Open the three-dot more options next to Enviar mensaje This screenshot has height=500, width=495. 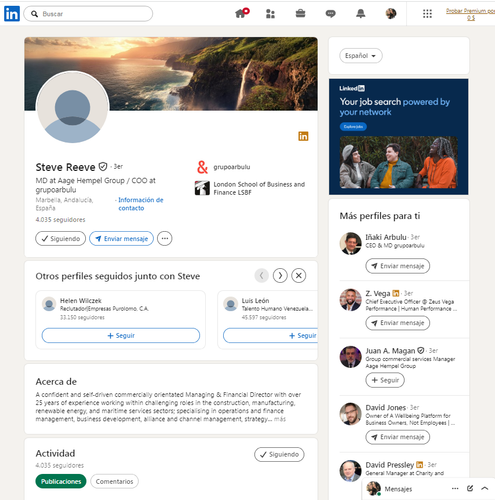point(165,239)
